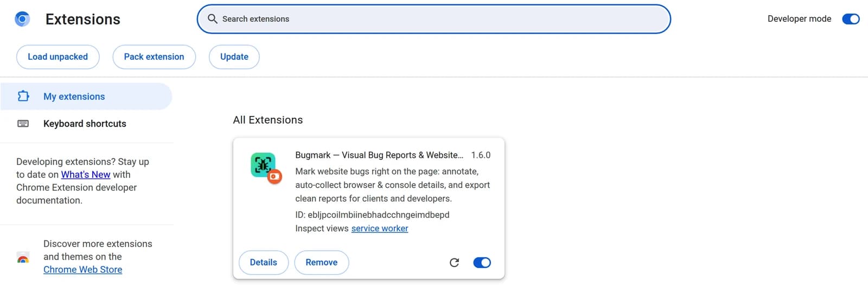
Task: Focus the Search extensions field
Action: [x=434, y=19]
